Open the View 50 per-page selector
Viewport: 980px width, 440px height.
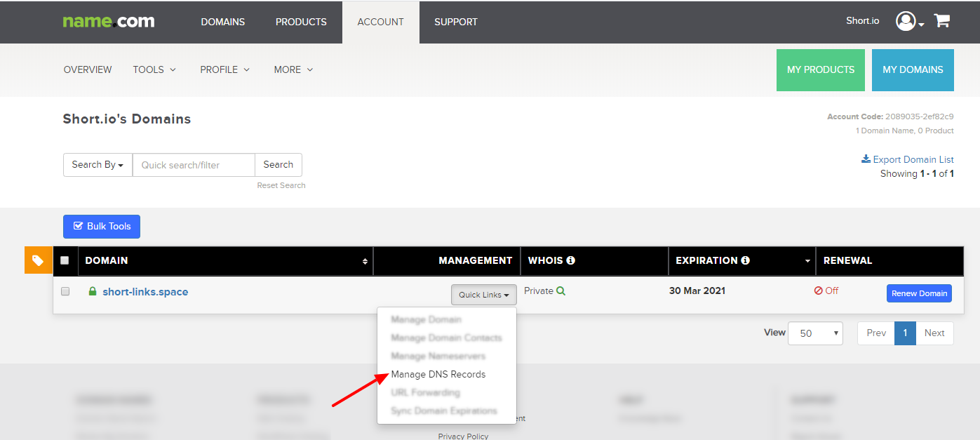(x=815, y=333)
